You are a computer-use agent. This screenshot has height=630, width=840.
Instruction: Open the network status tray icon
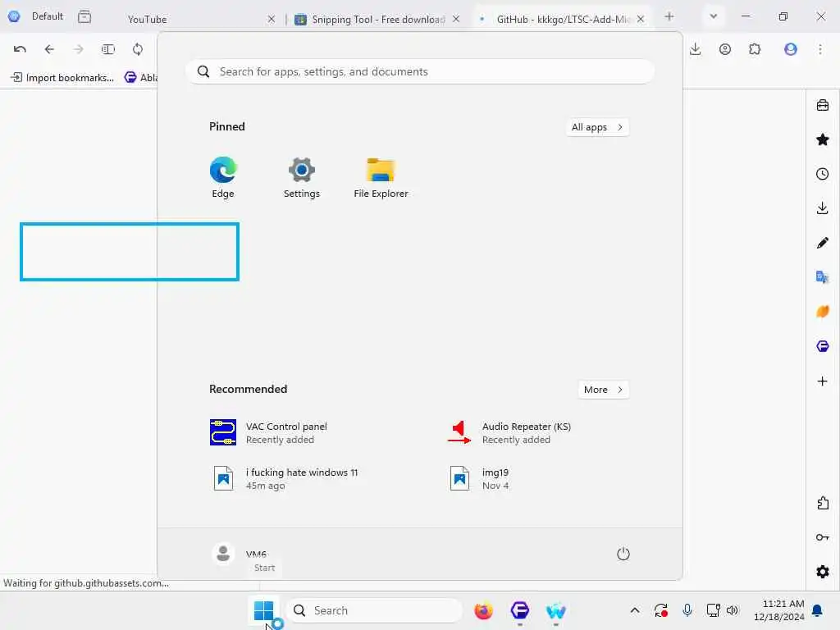point(713,610)
